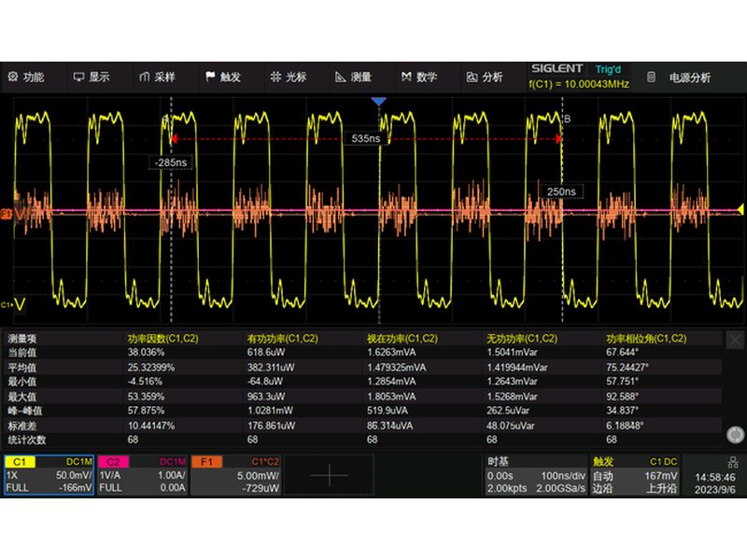The image size is (747, 560).
Task: Open the 分析 (Analysis) menu
Action: tap(484, 77)
